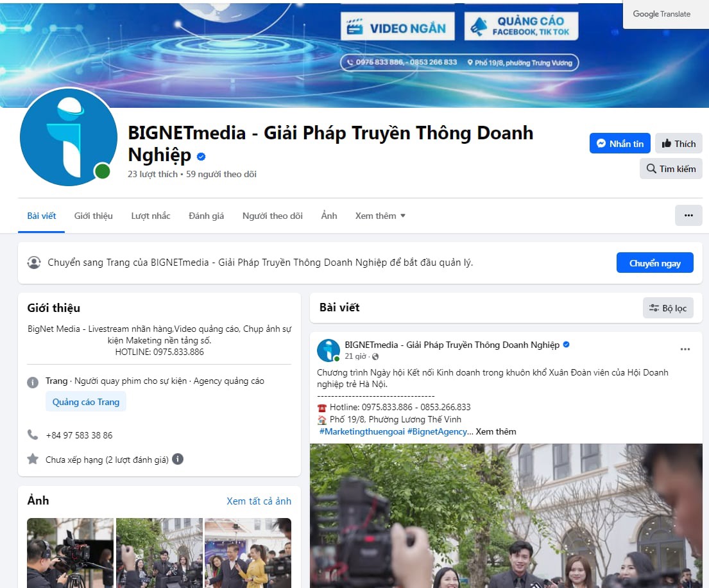Click the green online dot on profile picture
The height and width of the screenshot is (588, 709).
[x=103, y=171]
